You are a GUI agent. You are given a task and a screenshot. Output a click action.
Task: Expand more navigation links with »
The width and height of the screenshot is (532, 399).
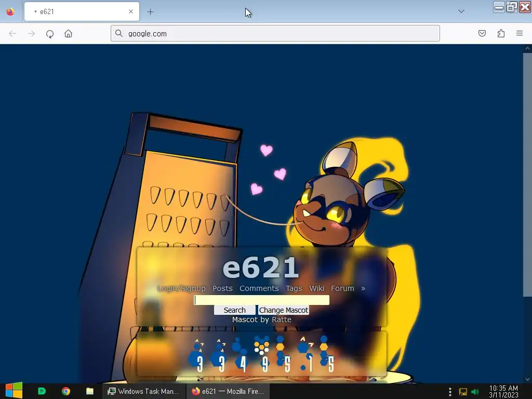tap(363, 289)
